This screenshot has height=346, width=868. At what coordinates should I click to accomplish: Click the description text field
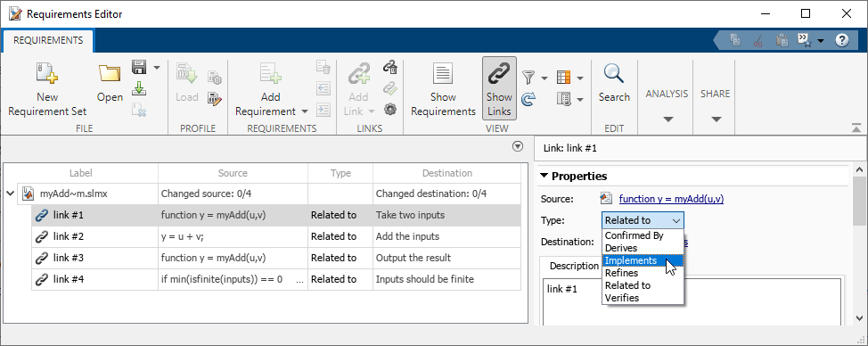[692, 301]
